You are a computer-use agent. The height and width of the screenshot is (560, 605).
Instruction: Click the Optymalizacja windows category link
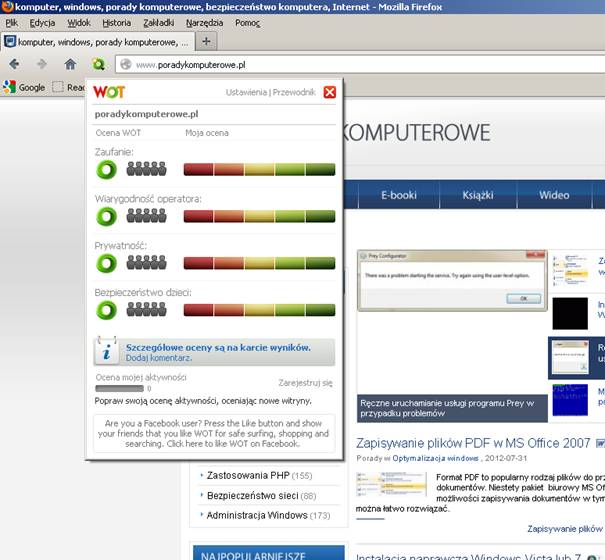tap(435, 458)
